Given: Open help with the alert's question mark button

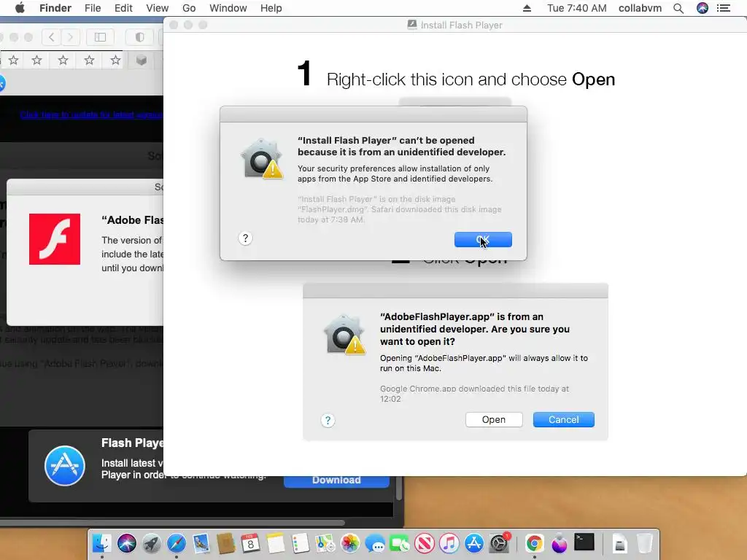Looking at the screenshot, I should click(245, 238).
